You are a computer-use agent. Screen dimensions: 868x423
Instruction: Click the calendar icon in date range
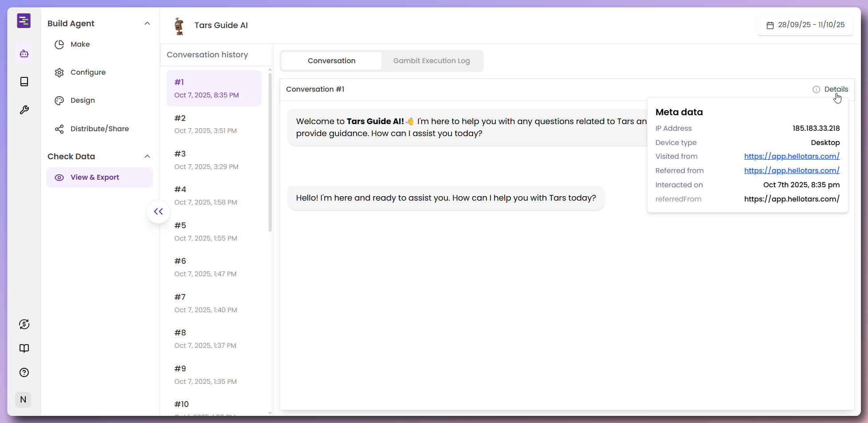770,25
